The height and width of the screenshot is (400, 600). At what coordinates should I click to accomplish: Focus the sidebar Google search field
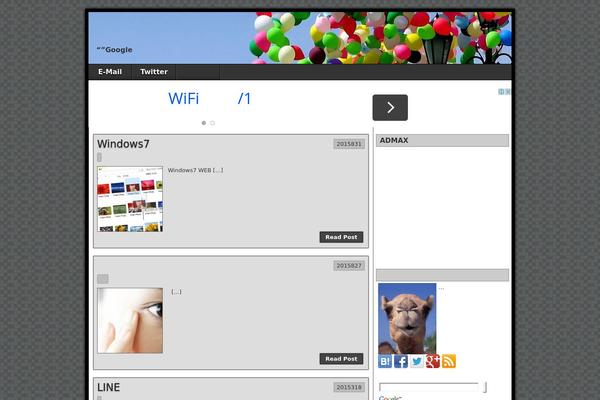click(x=429, y=387)
